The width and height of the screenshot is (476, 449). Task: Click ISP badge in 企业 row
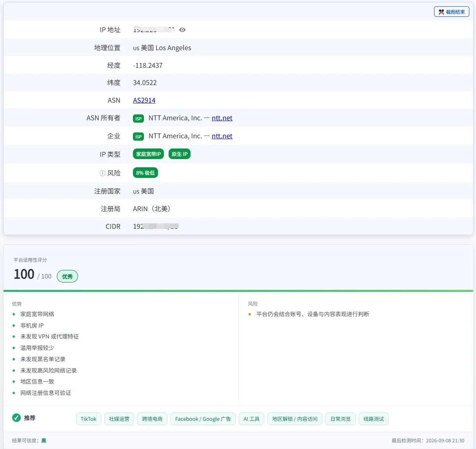coord(138,136)
